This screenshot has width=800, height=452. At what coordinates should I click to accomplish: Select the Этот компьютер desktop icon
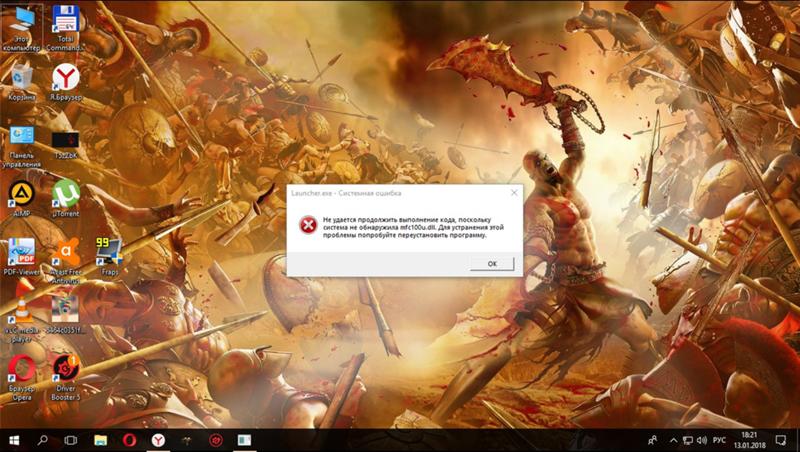[21, 30]
